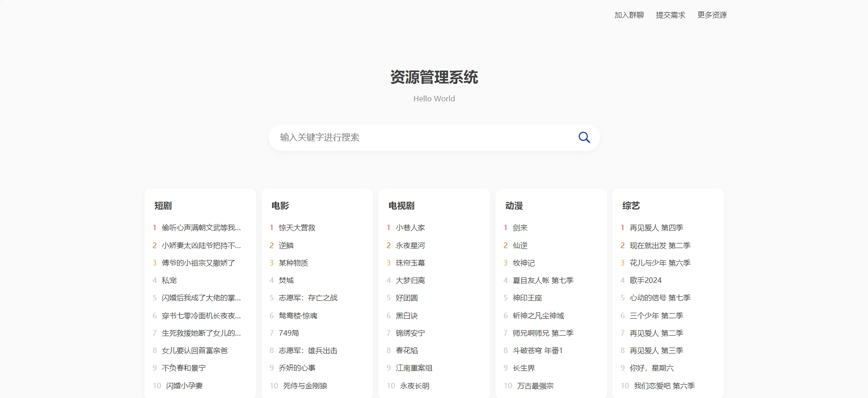This screenshot has width=868, height=398.
Task: Select 永夜星河 TV series entry
Action: pyautogui.click(x=410, y=245)
